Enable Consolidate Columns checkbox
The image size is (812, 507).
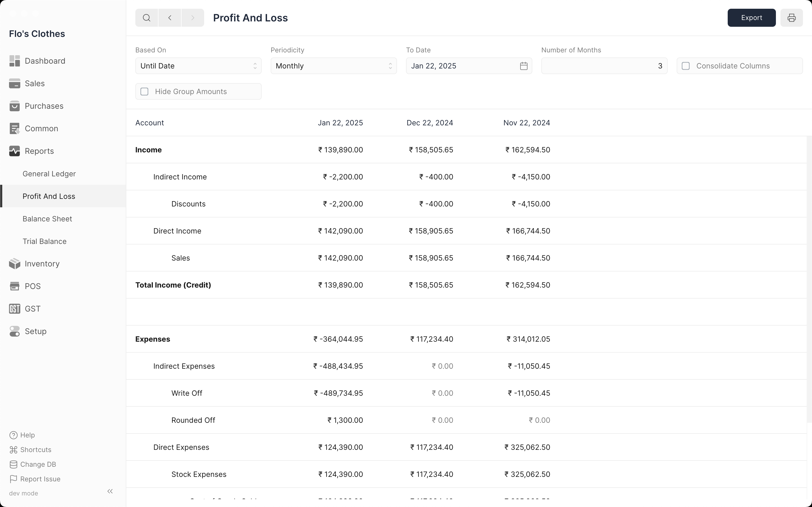[x=686, y=66]
